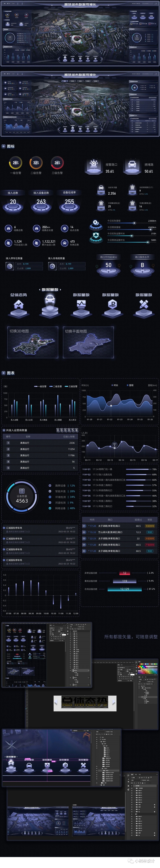Click the 异常设备总数 red bar showing 12
Image resolution: width=160 pixels, height=868 pixels.
tap(125, 573)
